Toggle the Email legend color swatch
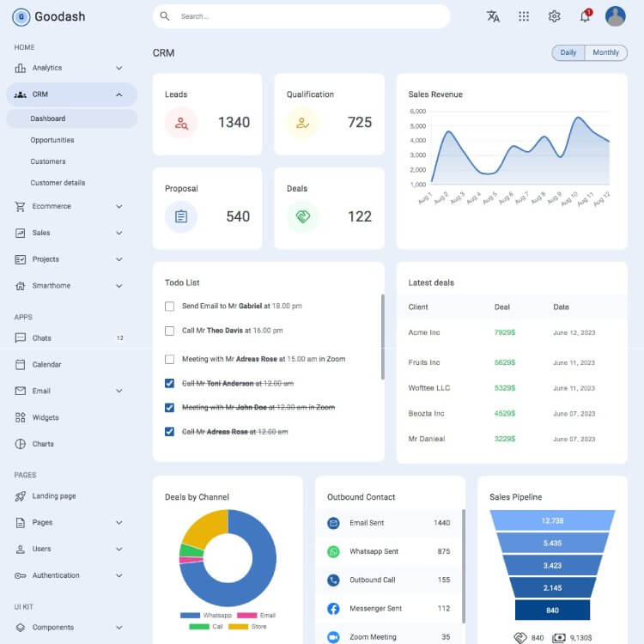 tap(246, 616)
